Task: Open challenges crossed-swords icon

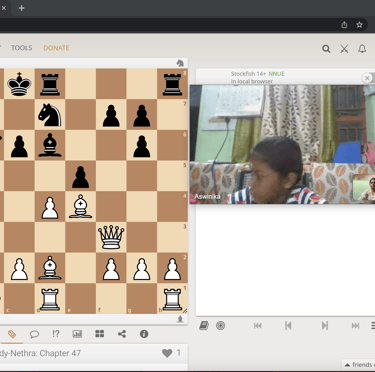Action: click(344, 49)
